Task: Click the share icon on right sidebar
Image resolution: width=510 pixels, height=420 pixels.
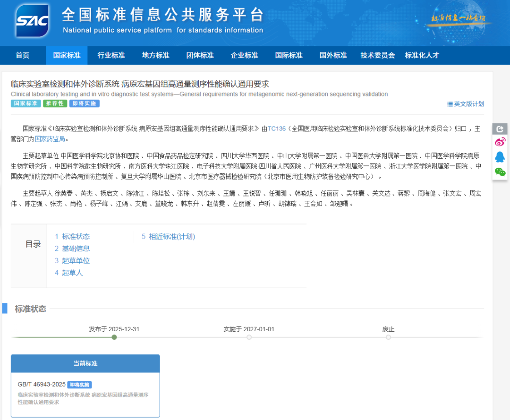Action: click(x=500, y=129)
